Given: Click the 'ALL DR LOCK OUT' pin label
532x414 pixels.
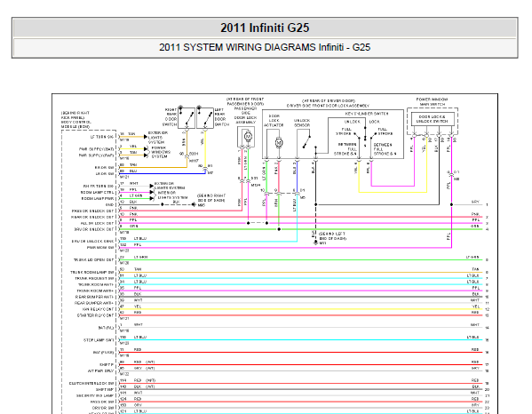Looking at the screenshot, I should pyautogui.click(x=98, y=223).
